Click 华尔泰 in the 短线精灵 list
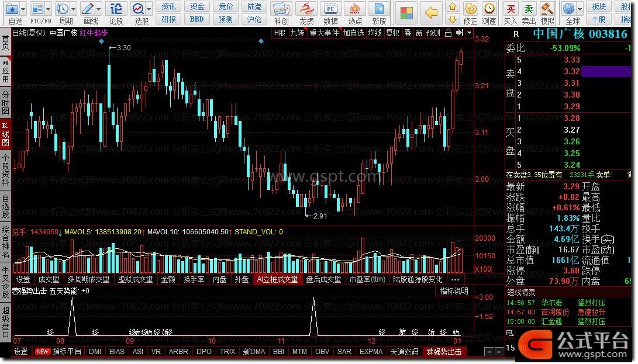The image size is (638, 364). [551, 303]
